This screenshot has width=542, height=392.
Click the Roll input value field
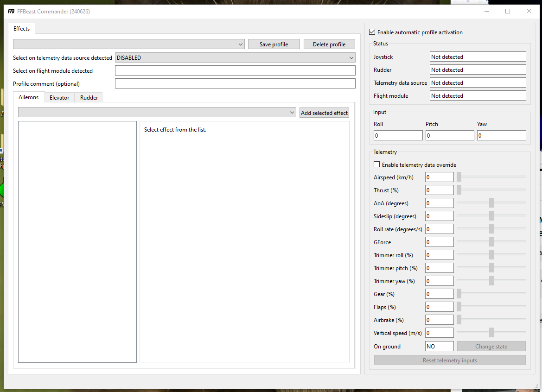[398, 135]
